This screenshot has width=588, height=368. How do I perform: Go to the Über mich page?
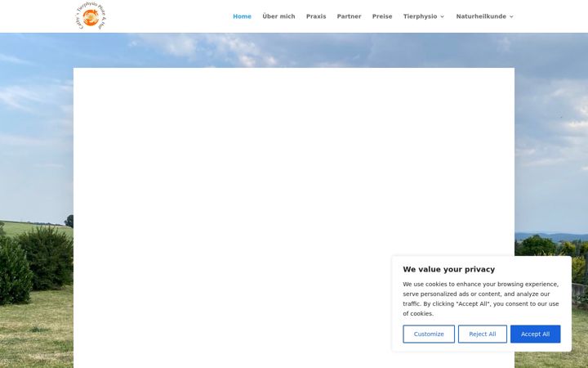point(278,16)
